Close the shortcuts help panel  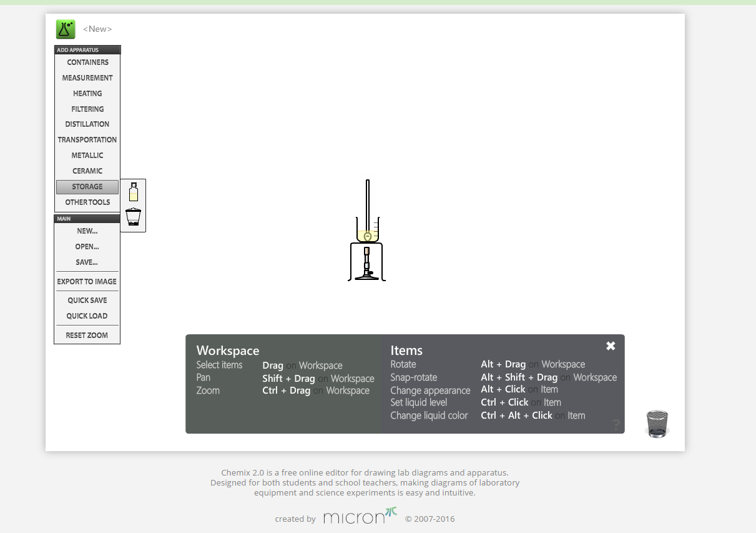(x=611, y=346)
